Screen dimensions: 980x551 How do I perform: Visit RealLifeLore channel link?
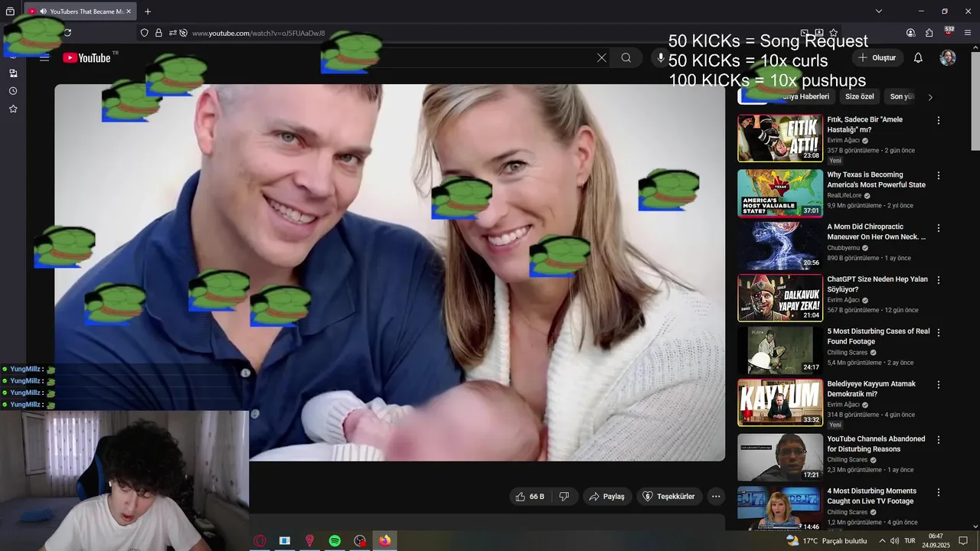844,195
